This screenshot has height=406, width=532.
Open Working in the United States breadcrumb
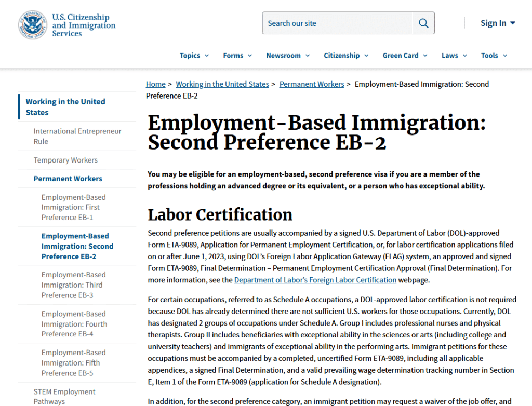[x=222, y=84]
